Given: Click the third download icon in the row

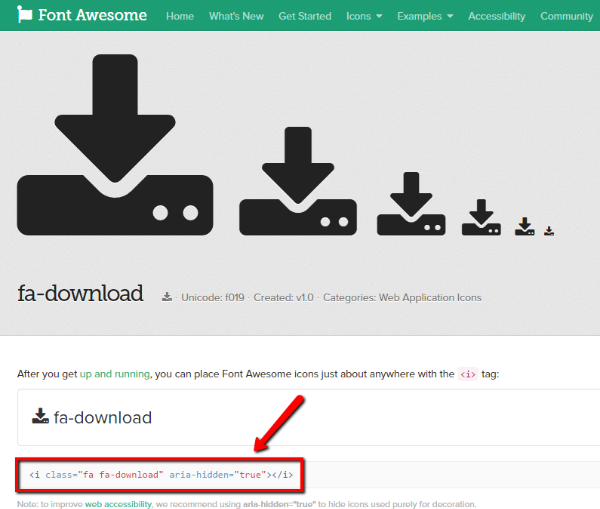Looking at the screenshot, I should (410, 204).
